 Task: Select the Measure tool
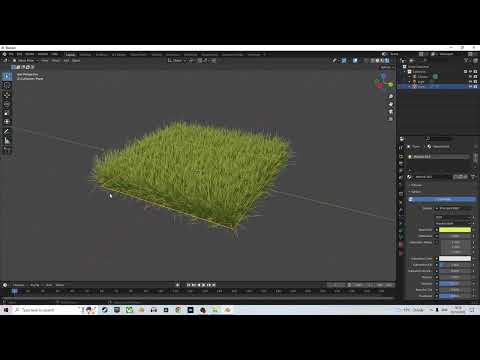[7, 141]
